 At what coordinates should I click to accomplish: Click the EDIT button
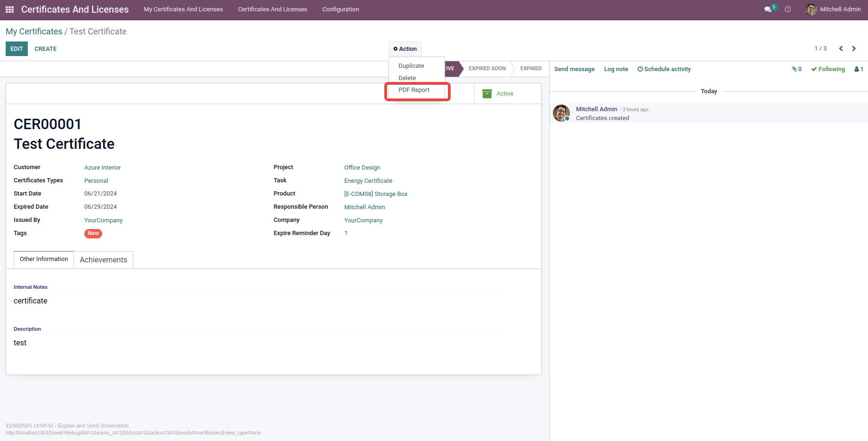[x=16, y=49]
